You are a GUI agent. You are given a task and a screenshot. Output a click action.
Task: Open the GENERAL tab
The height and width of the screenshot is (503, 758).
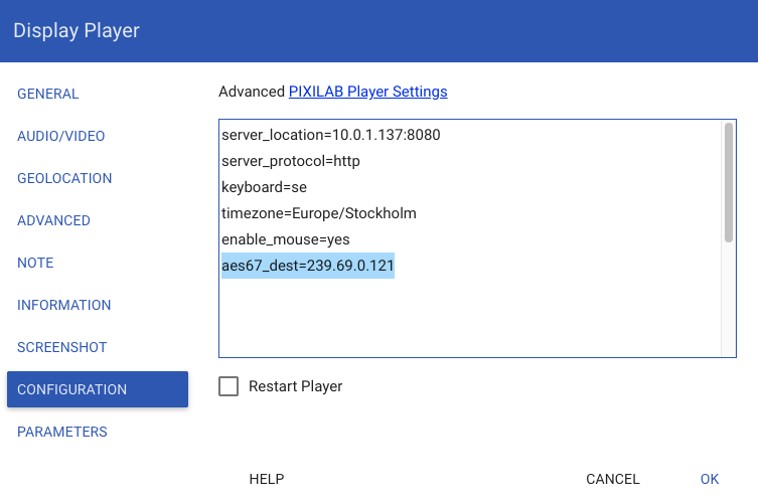point(48,94)
